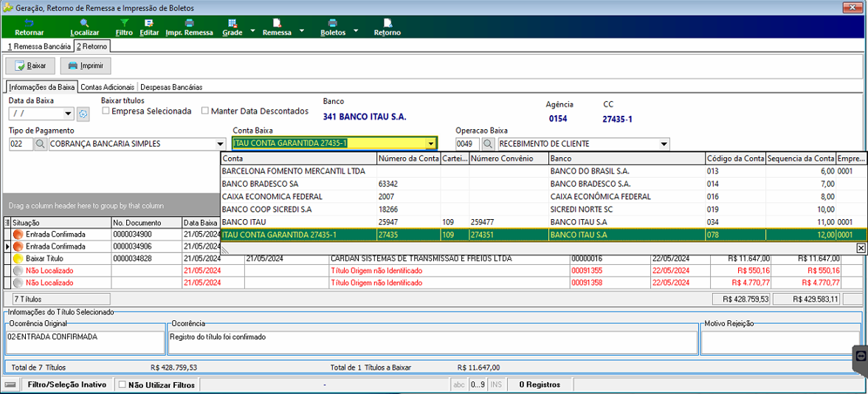Open Cobrança Bancaria Simples dropdown
The image size is (868, 394).
coord(221,144)
